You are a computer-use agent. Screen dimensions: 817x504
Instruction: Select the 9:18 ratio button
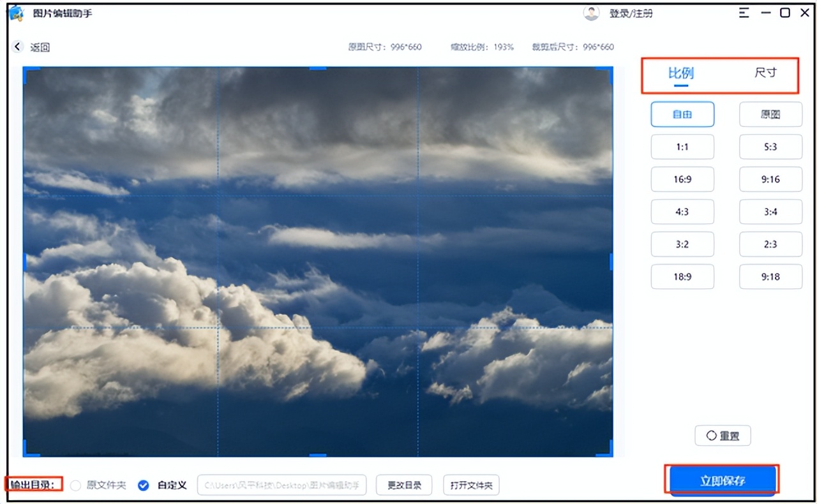tap(770, 277)
